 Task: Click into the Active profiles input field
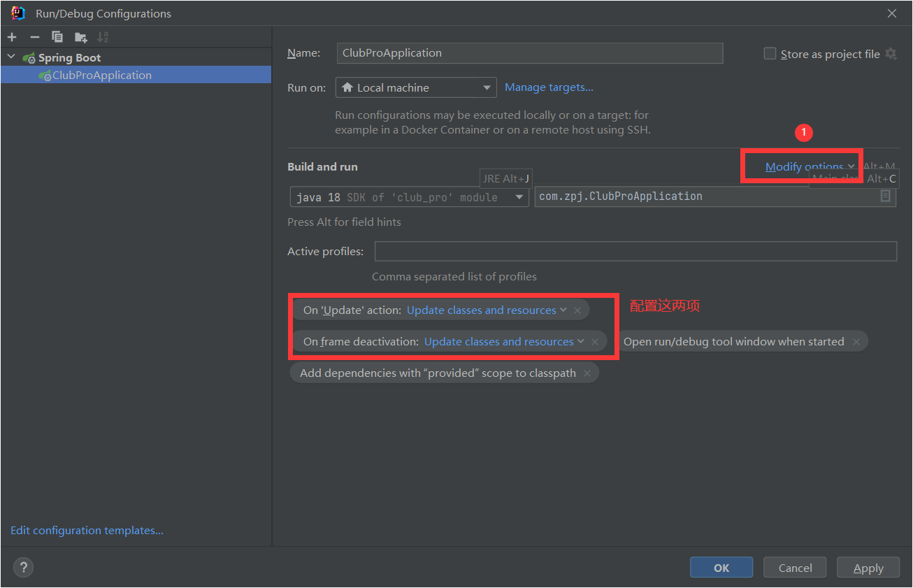(x=635, y=251)
